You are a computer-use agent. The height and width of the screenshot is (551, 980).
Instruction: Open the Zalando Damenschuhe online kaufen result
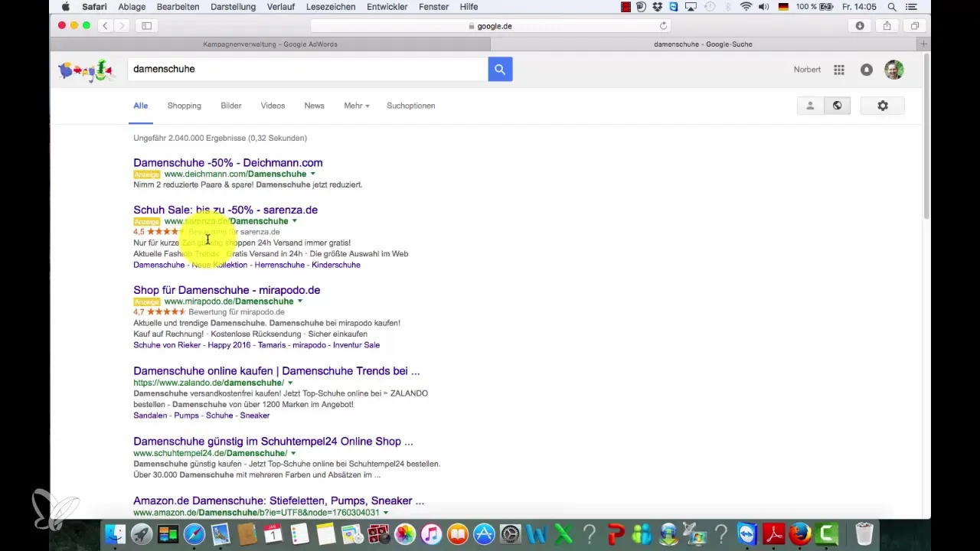coord(276,371)
